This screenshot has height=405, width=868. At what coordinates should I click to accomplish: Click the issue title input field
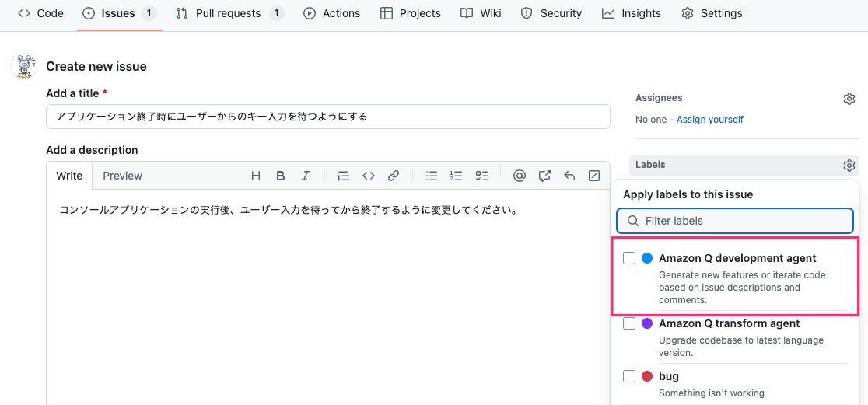pyautogui.click(x=327, y=117)
